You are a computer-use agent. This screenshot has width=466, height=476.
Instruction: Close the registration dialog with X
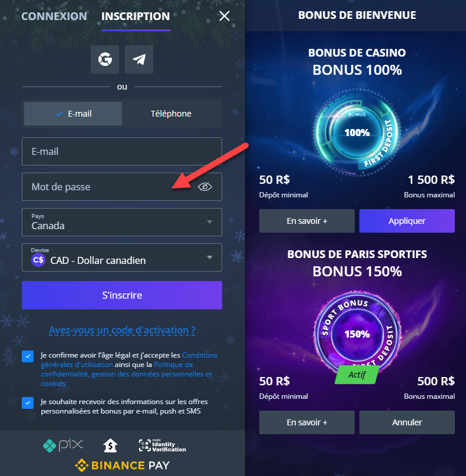click(224, 16)
